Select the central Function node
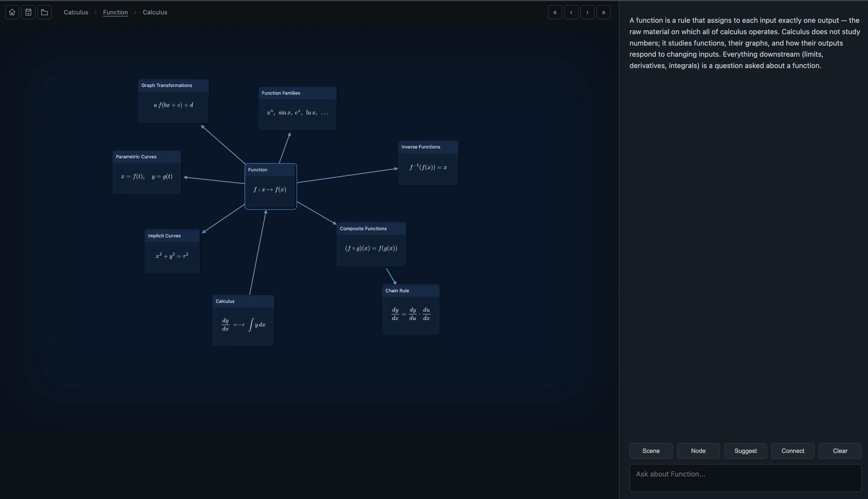 click(271, 186)
